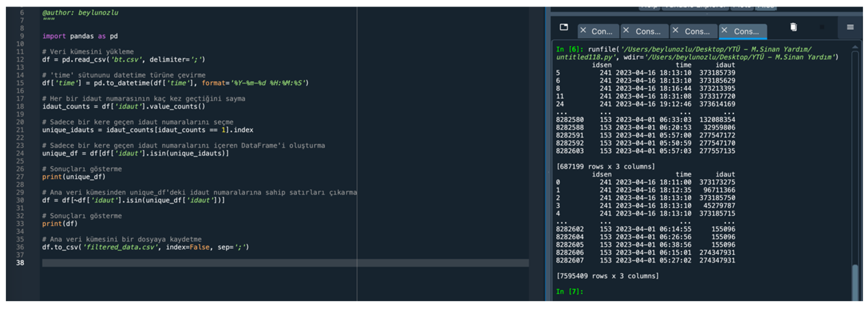Click the print(unique_df) statement on line 27
868x309 pixels.
coord(73,177)
